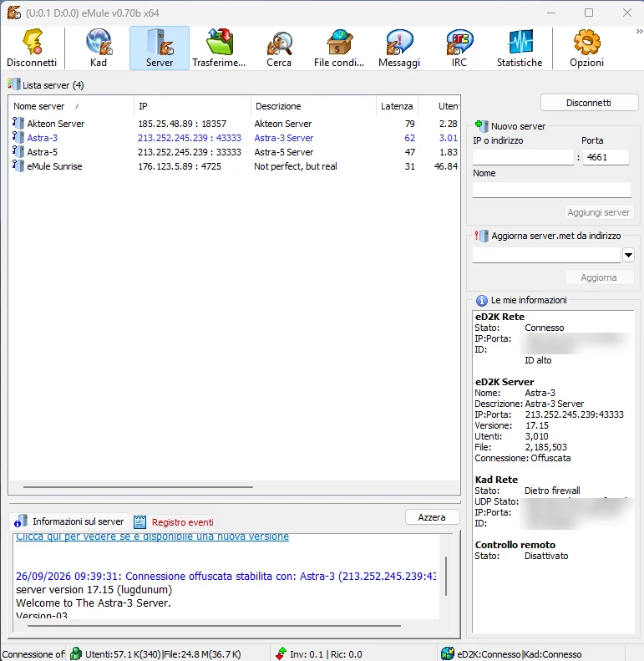Click the Porta field showing 4661

606,157
